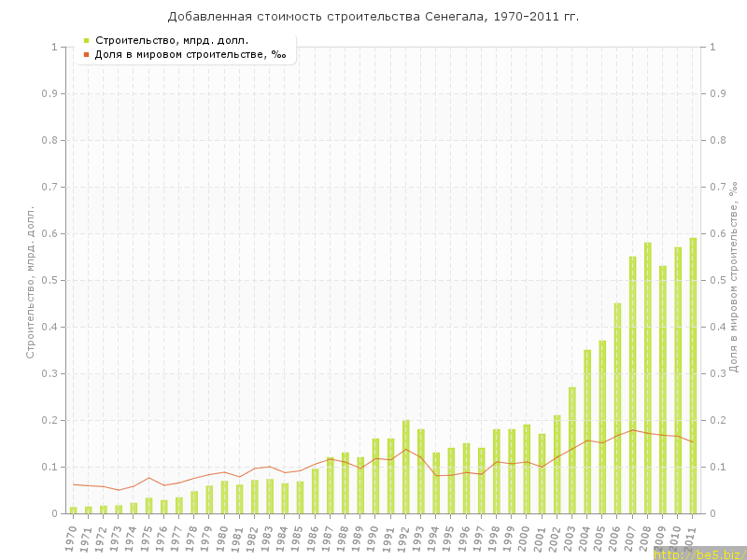Click the green Строительство legend marker
747x560 pixels.
coord(86,40)
